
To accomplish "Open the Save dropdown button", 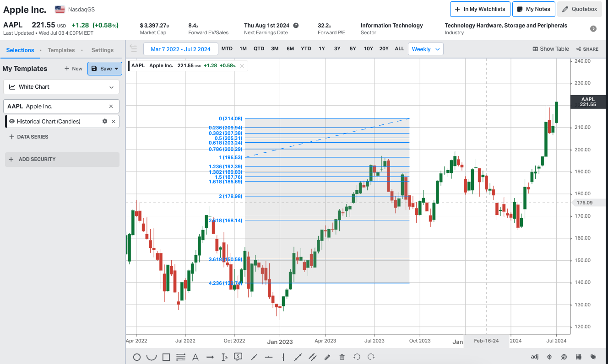I will tap(105, 69).
